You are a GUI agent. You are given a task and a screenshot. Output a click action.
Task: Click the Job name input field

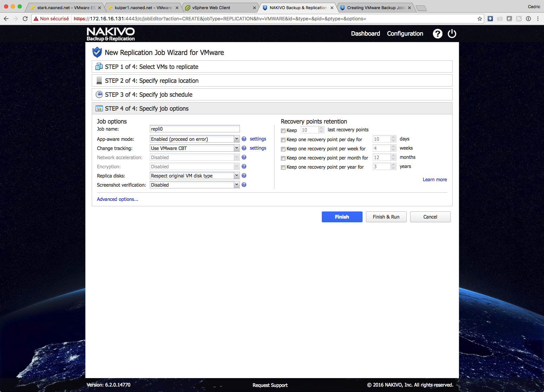195,129
